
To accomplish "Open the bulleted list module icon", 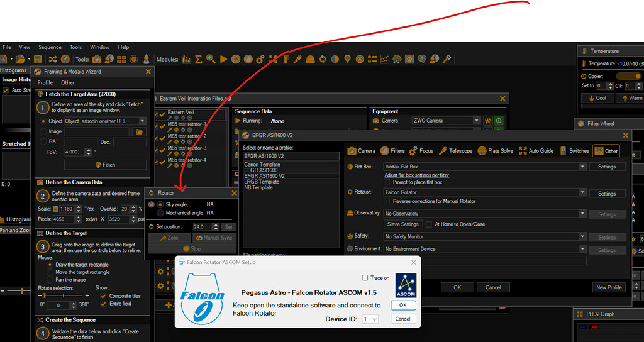I will pos(372,59).
